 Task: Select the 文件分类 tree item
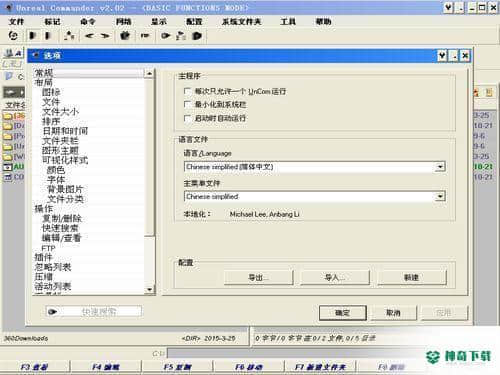[x=65, y=199]
